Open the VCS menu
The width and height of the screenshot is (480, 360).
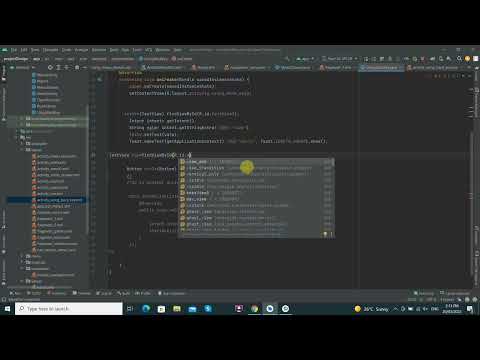(148, 50)
